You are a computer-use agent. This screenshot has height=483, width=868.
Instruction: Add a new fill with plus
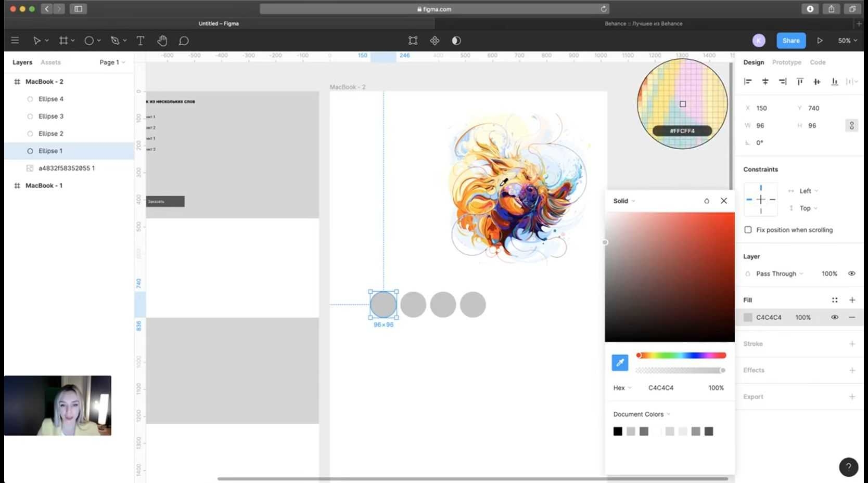point(852,300)
